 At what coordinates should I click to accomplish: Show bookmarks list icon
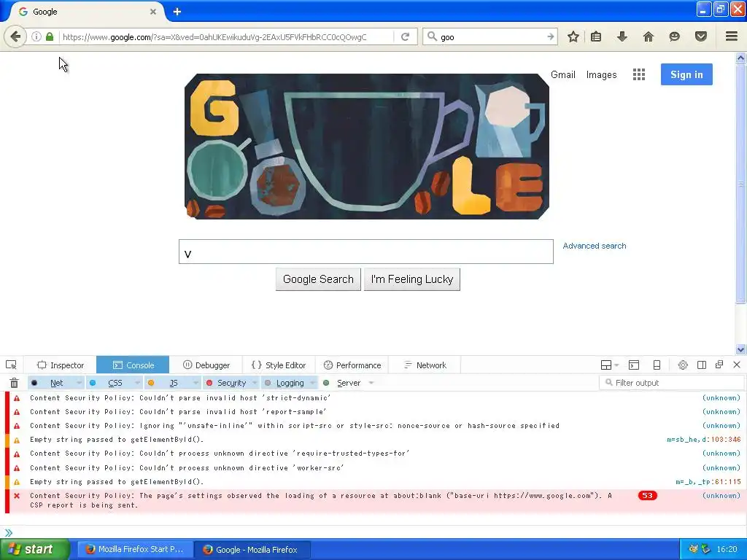click(x=596, y=36)
